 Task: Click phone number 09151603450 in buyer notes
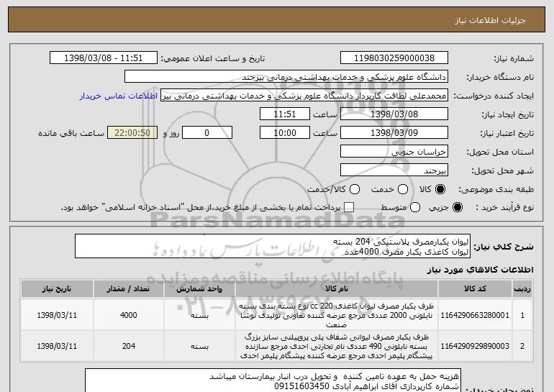point(301,386)
